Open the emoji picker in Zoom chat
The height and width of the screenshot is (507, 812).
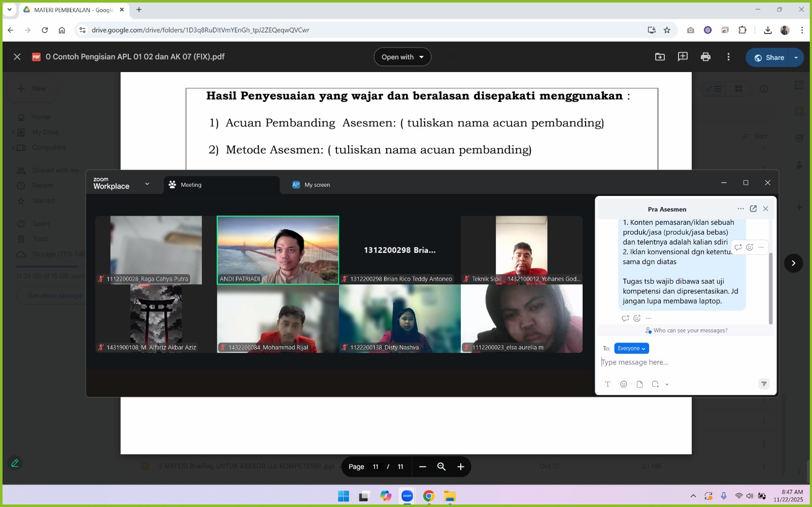point(624,384)
